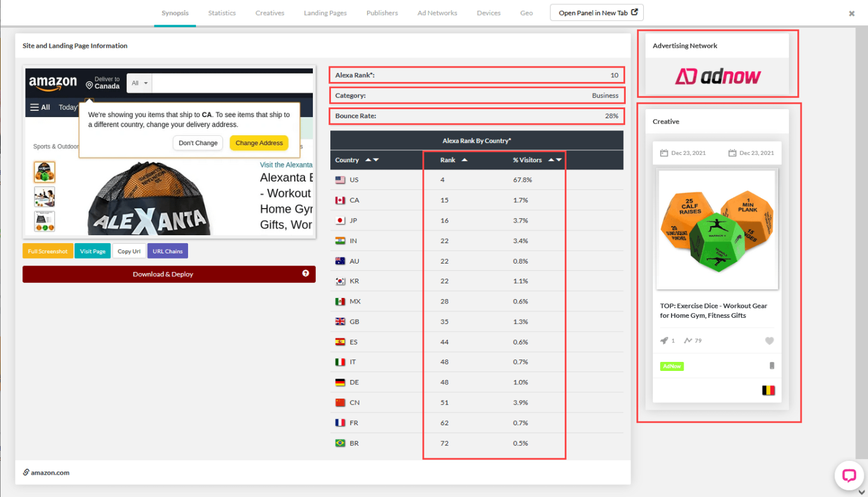Image resolution: width=868 pixels, height=497 pixels.
Task: Click Open Panel in New Tab button
Action: pyautogui.click(x=597, y=13)
